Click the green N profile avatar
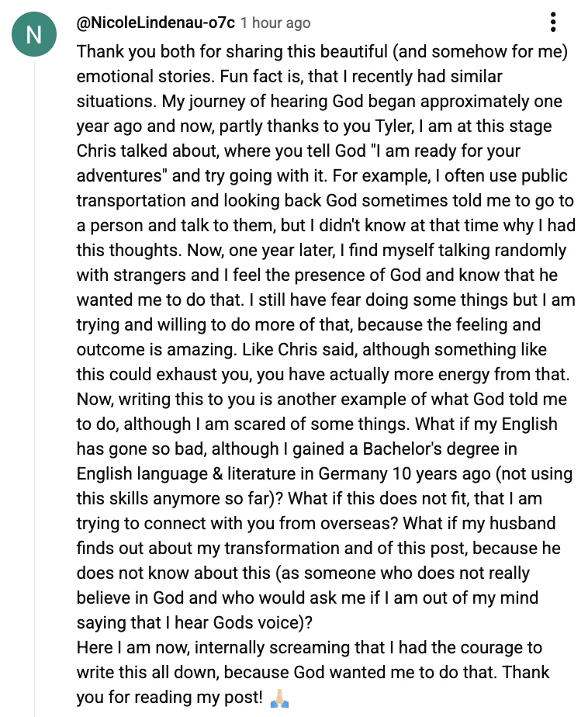Screen dimensions: 588x717 [34, 34]
